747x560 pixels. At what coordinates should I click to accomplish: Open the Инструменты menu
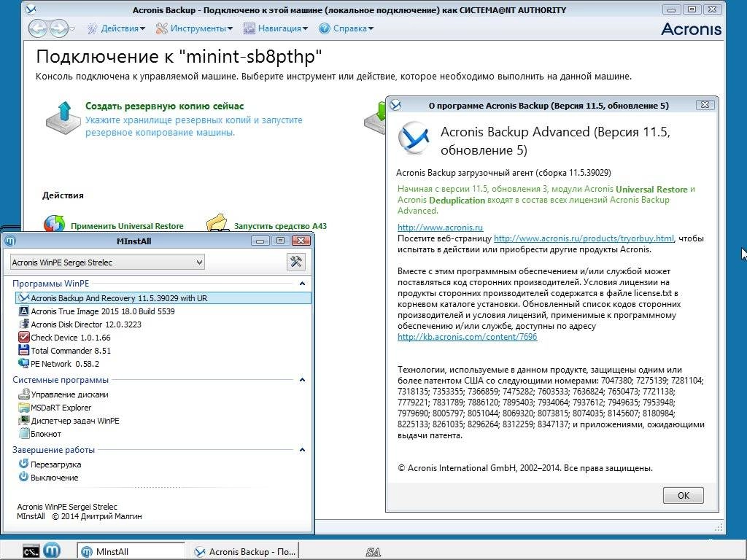[x=194, y=28]
